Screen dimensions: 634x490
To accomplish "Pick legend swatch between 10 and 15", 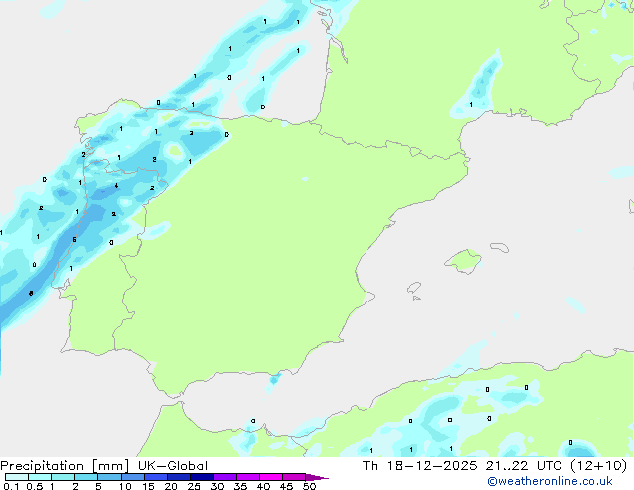I will [132, 477].
